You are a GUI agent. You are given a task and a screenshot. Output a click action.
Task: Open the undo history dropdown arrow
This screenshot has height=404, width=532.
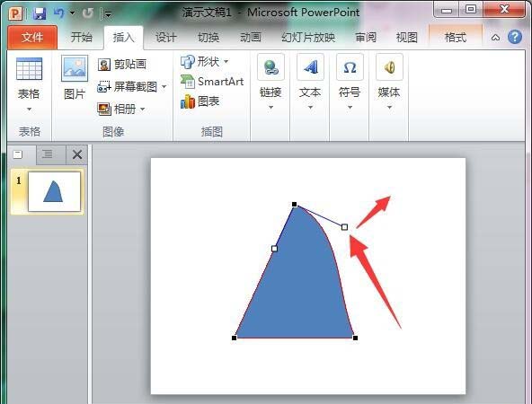pyautogui.click(x=72, y=13)
